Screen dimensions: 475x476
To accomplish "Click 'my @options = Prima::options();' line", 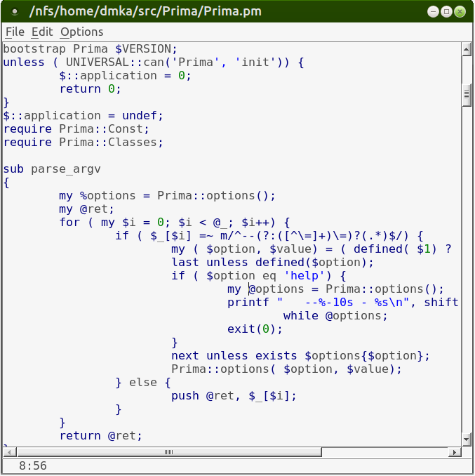I will coord(335,289).
